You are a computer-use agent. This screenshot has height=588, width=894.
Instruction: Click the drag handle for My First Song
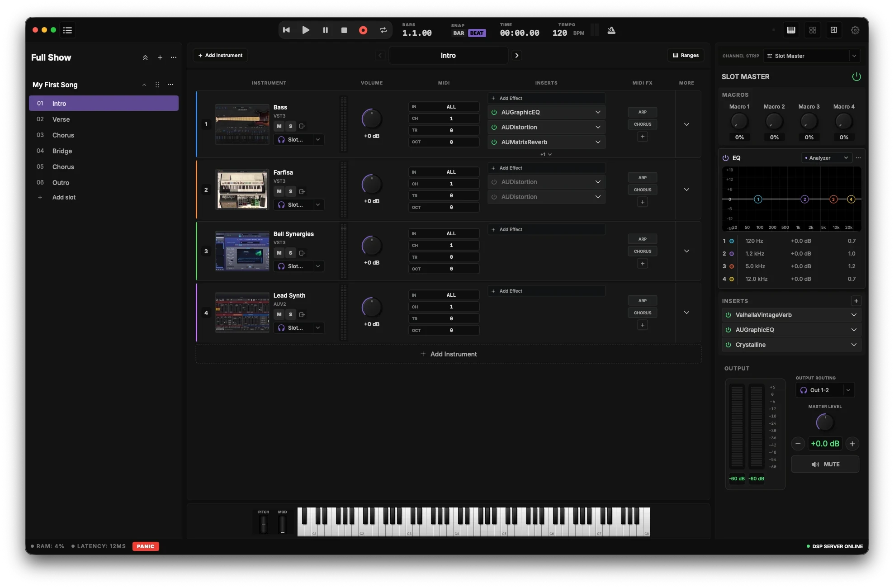[x=157, y=85]
